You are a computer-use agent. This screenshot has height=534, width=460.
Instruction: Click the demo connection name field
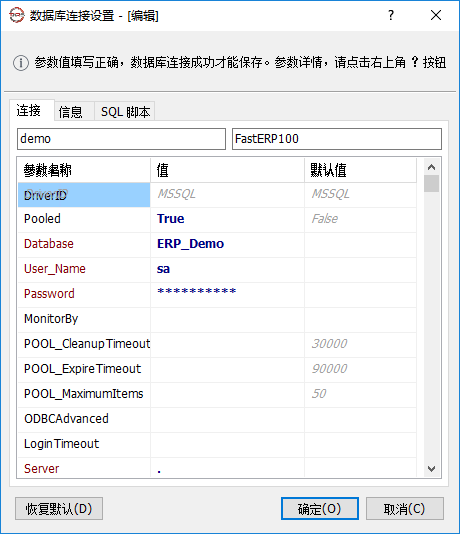coord(121,139)
